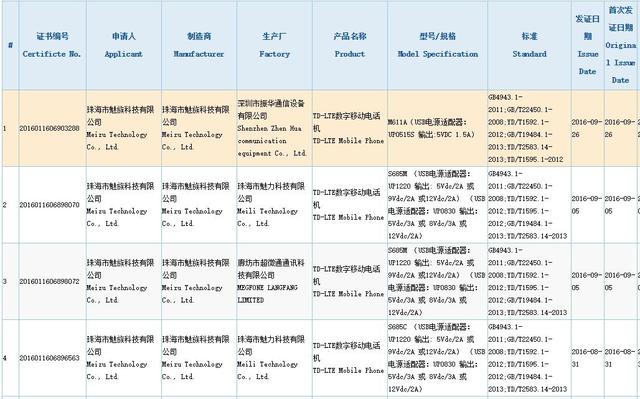Click the M611A model specification cell

coord(438,128)
